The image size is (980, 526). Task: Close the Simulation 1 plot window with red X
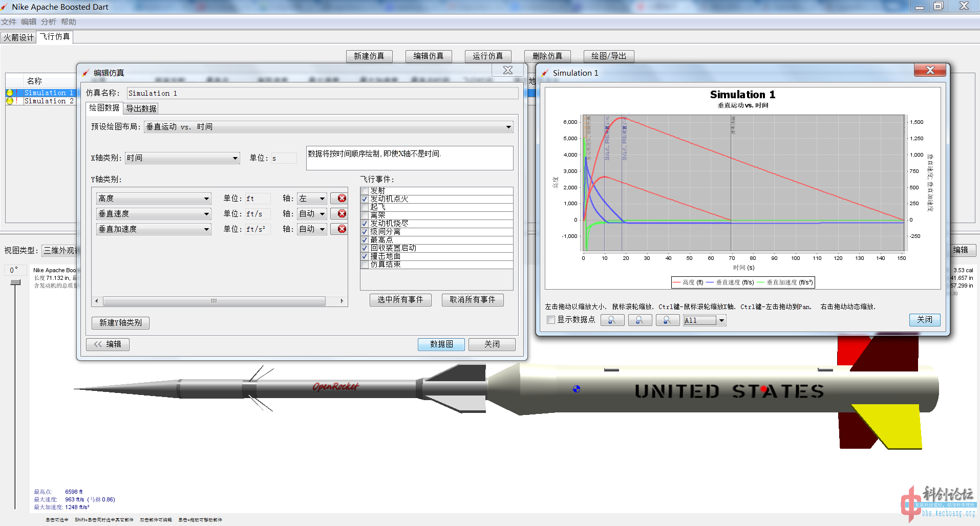pos(930,71)
